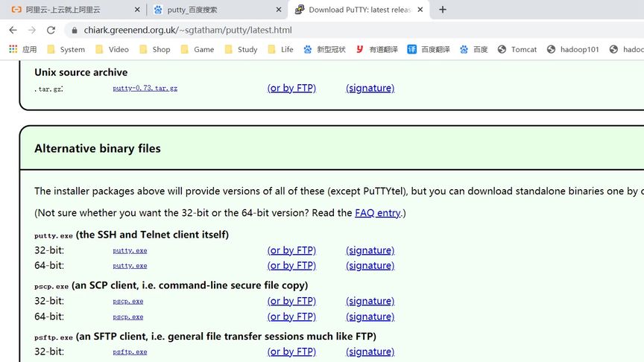Open the apps grid shortcut
Screen dimensions: 644x362
[x=13, y=49]
